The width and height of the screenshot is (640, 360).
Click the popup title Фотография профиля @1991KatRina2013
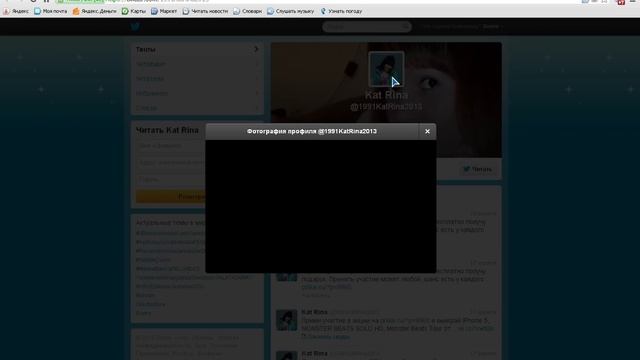point(312,131)
